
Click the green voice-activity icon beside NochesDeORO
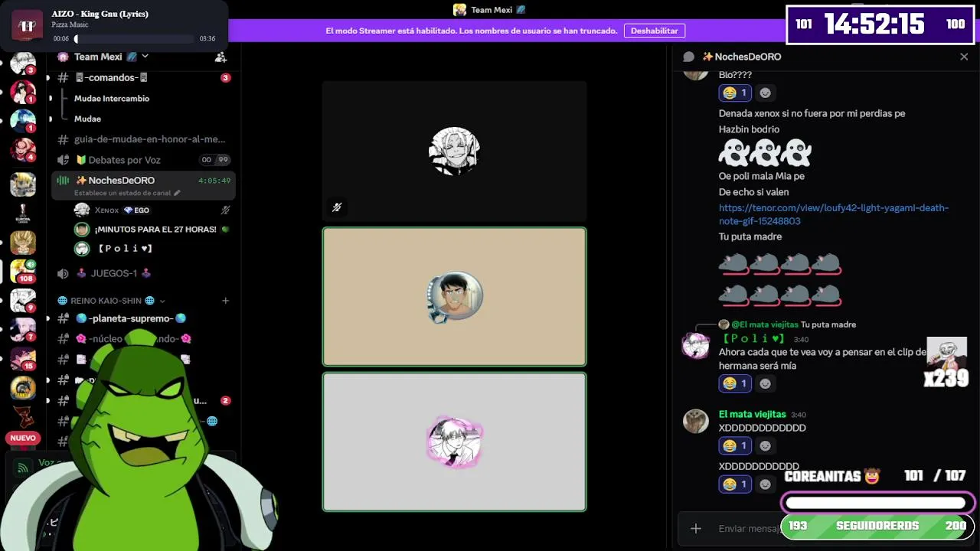(64, 181)
